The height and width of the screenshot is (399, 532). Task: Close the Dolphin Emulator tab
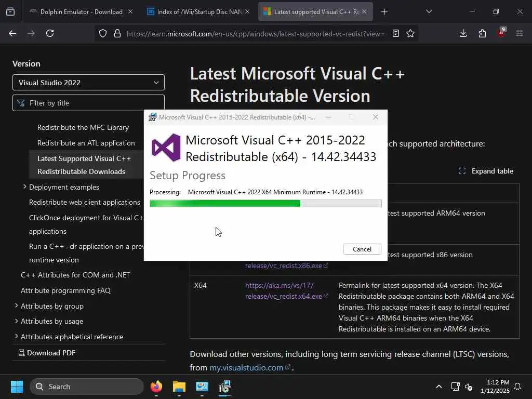(x=130, y=11)
